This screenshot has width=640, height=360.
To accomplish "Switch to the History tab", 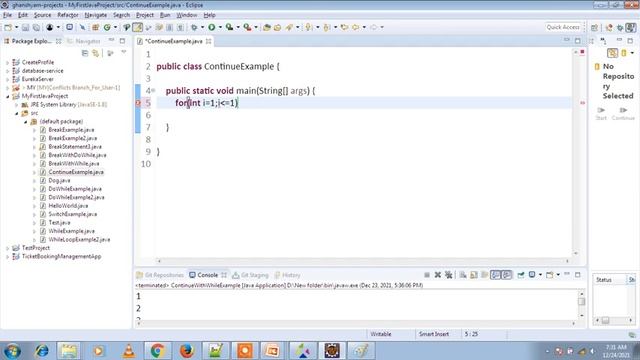I will 287,275.
